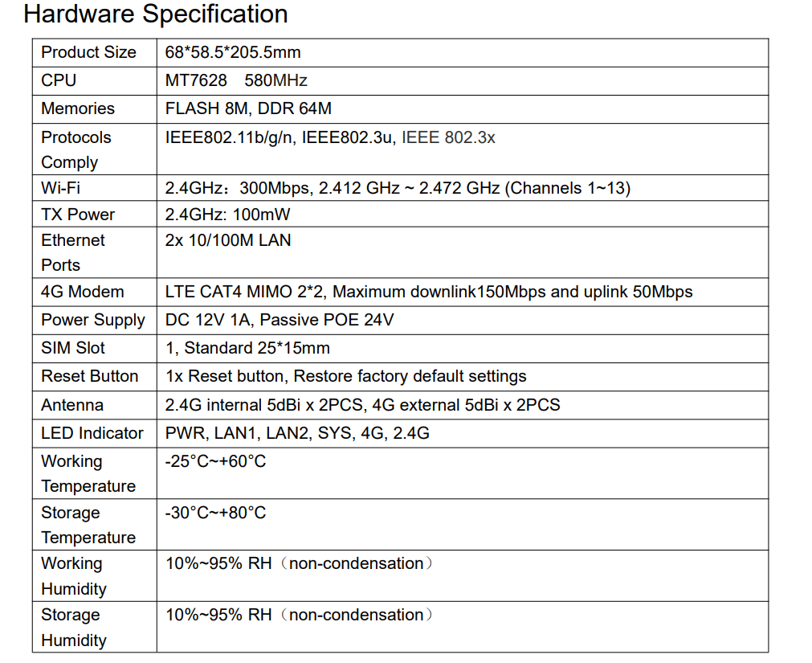Click the 68*58.5*205.5mm size value

[233, 52]
